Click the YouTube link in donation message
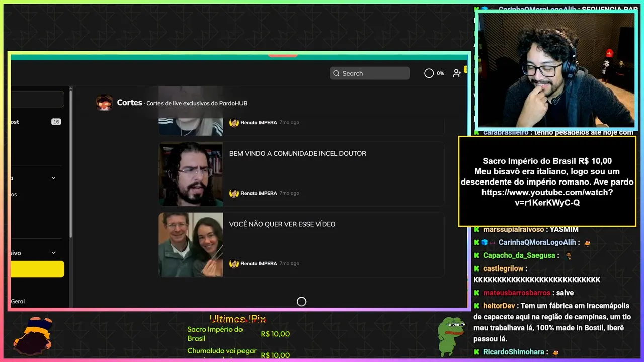The height and width of the screenshot is (362, 644). tap(547, 198)
